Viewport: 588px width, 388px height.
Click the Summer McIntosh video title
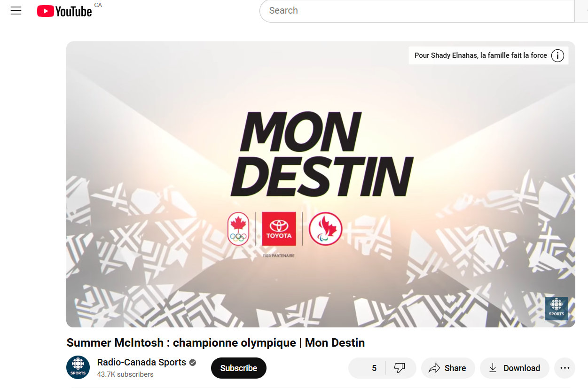tap(216, 342)
